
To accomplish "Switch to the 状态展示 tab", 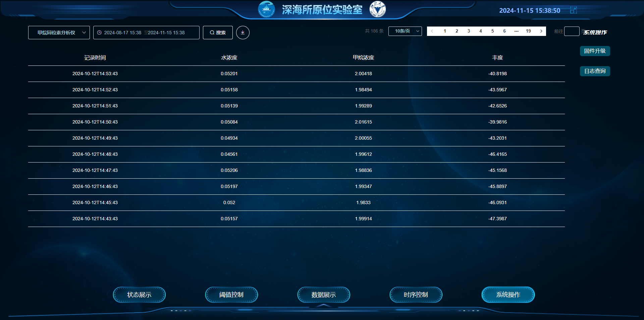I will (x=139, y=295).
